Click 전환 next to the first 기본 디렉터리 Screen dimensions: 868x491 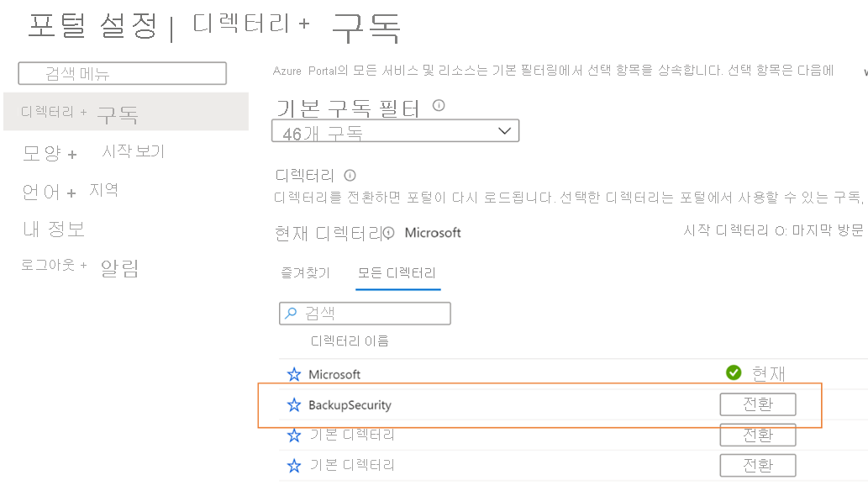(757, 435)
